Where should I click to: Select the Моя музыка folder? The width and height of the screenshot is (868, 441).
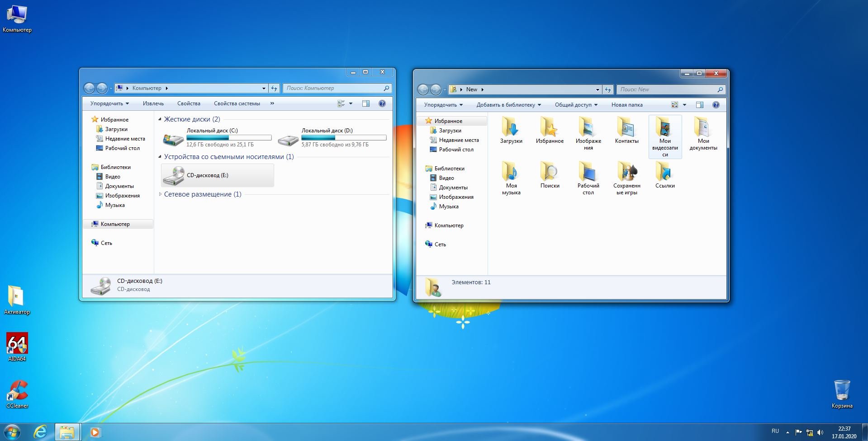tap(511, 178)
